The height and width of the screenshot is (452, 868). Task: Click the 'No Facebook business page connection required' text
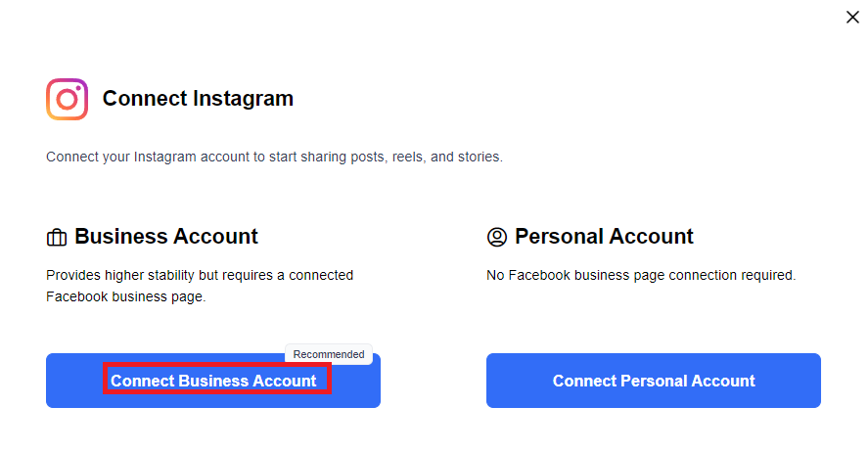[641, 276]
